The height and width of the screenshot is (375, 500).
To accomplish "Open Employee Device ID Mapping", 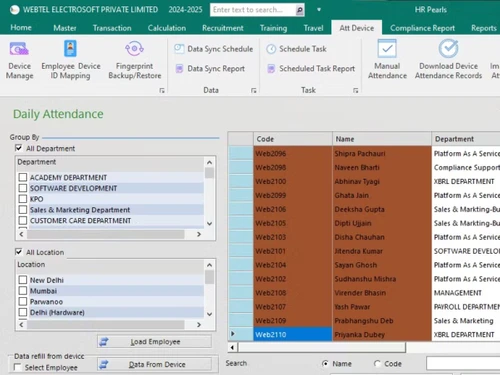I will pos(70,60).
